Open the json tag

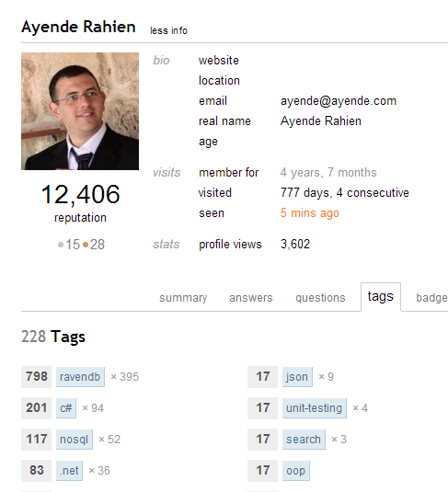pos(297,376)
